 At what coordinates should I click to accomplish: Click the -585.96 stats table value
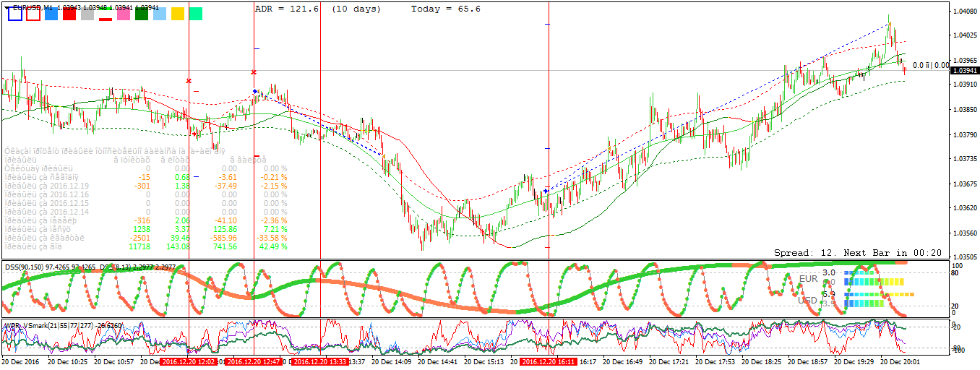coord(223,238)
